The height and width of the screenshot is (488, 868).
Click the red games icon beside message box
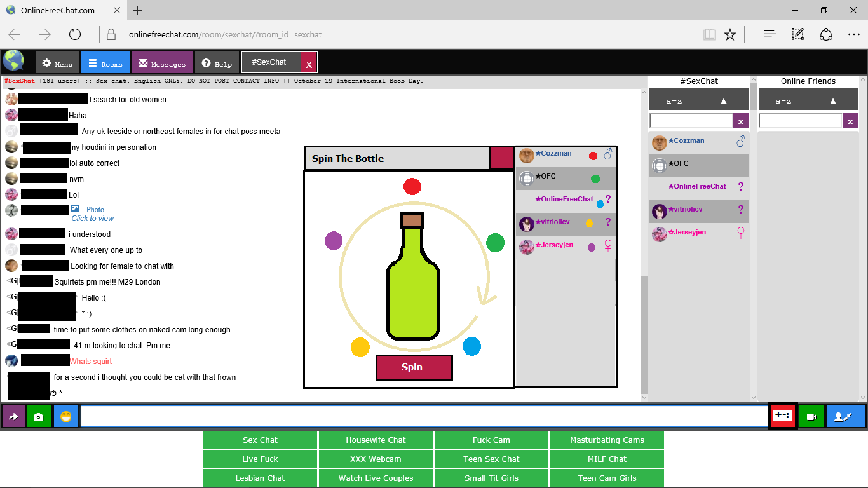click(782, 416)
